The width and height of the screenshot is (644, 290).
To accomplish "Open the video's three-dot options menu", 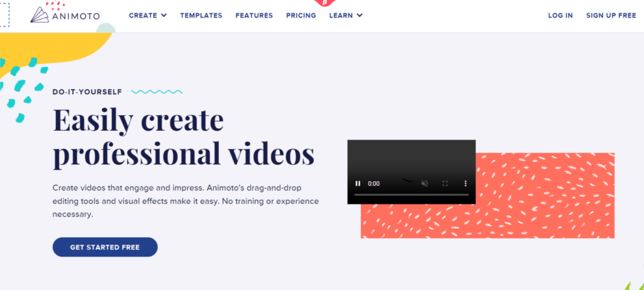I will [465, 184].
